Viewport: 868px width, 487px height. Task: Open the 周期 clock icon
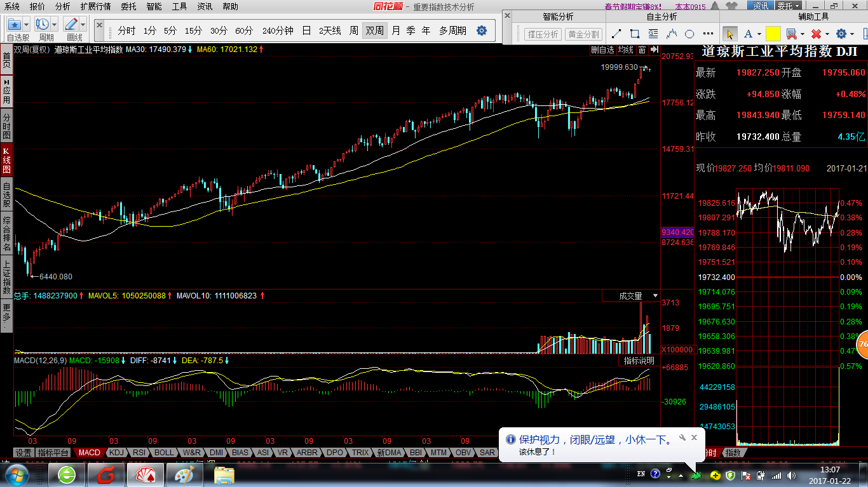(43, 25)
